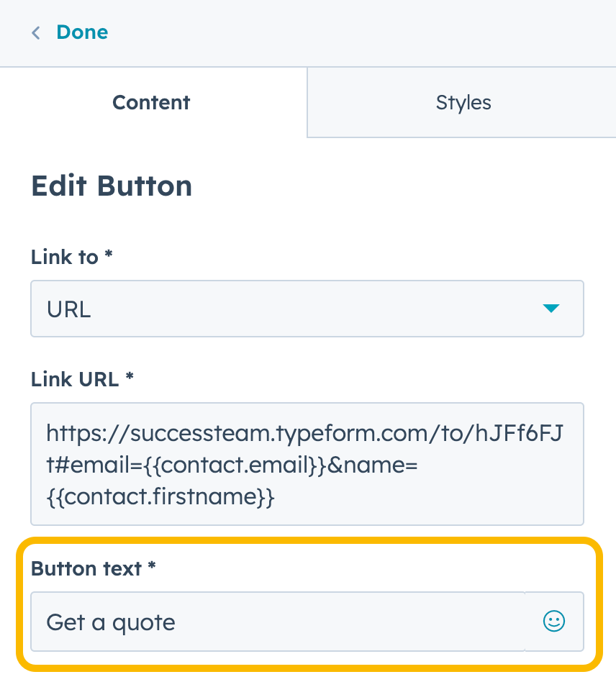
Task: Click the t#email={{contact.email}} line in URL field
Action: pyautogui.click(x=232, y=465)
